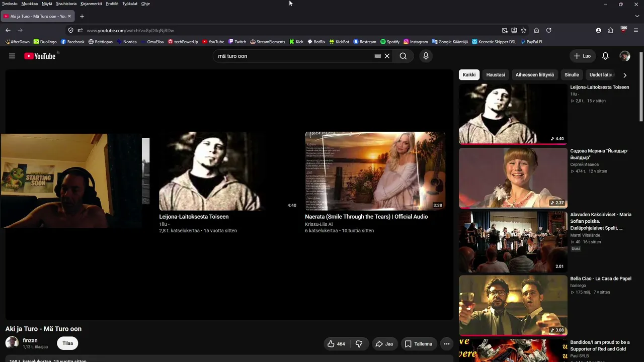
Task: Select the Haustasi filter chip
Action: pyautogui.click(x=496, y=75)
